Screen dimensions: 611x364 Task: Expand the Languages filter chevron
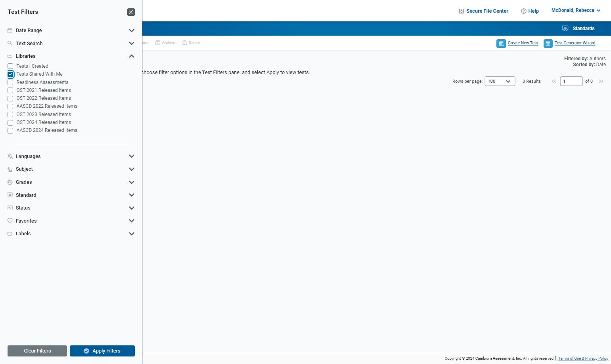(x=132, y=156)
